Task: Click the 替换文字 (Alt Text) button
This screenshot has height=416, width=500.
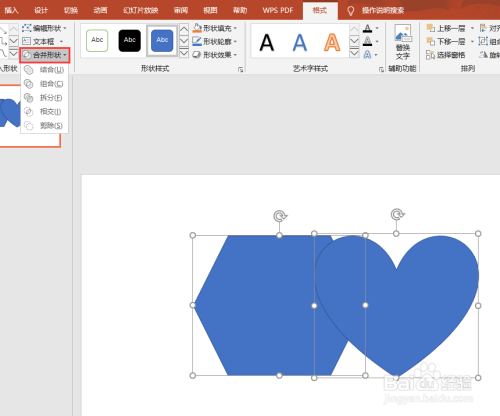Action: tap(403, 42)
